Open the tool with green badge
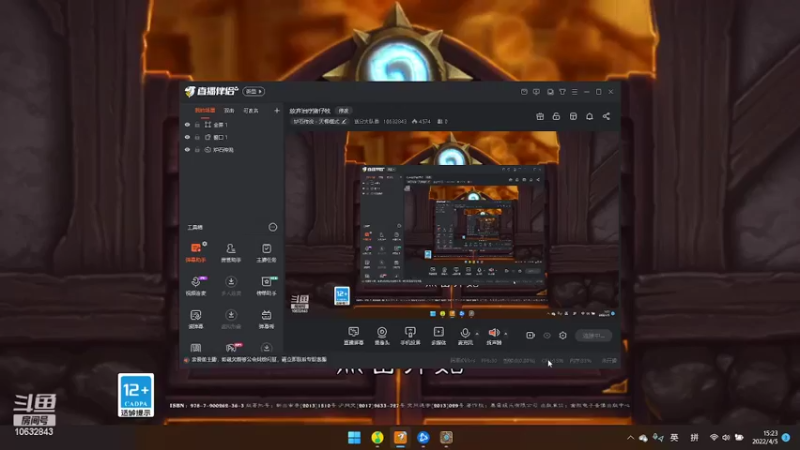The height and width of the screenshot is (450, 800). click(x=266, y=286)
